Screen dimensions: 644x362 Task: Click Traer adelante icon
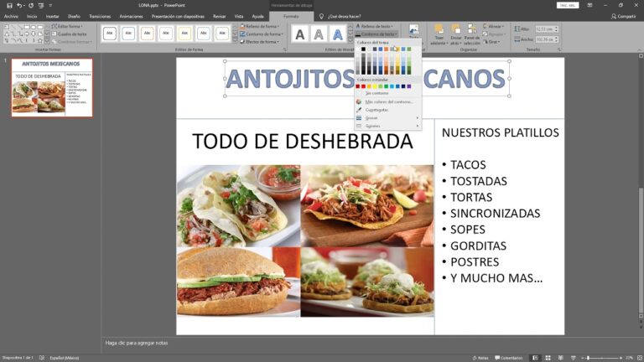pyautogui.click(x=439, y=28)
